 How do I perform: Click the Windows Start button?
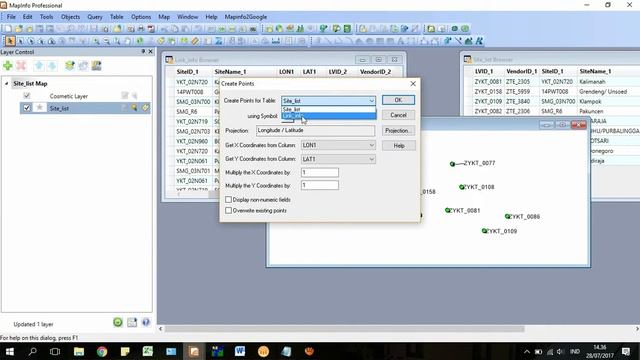tap(9, 351)
